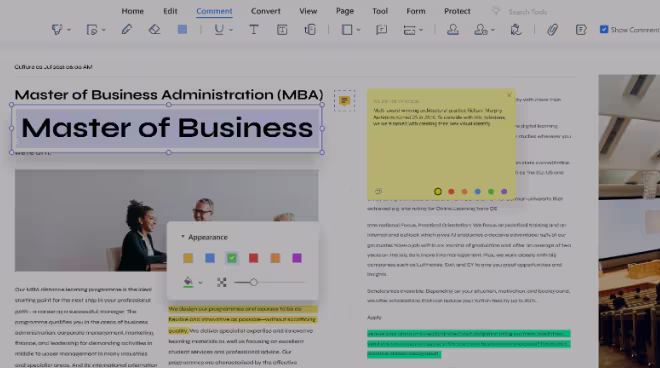Click the blue square color tool in toolbar
The height and width of the screenshot is (368, 660).
pos(182,29)
